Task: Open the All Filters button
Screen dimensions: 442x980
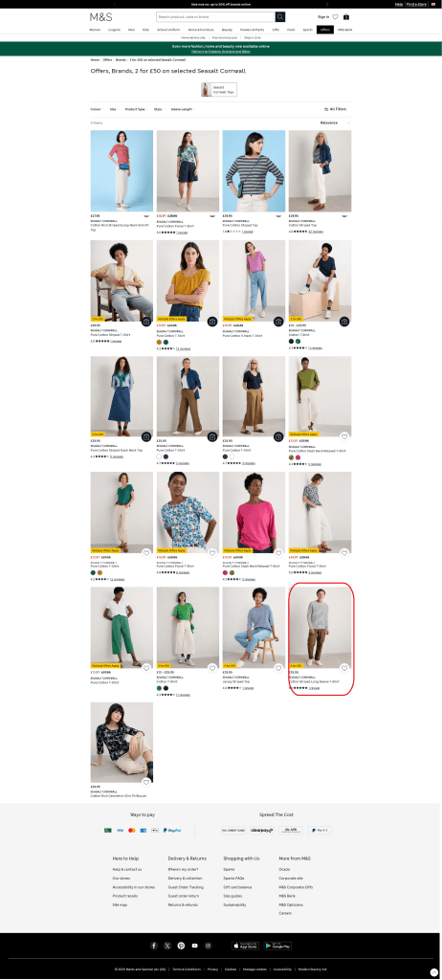Action: (335, 109)
